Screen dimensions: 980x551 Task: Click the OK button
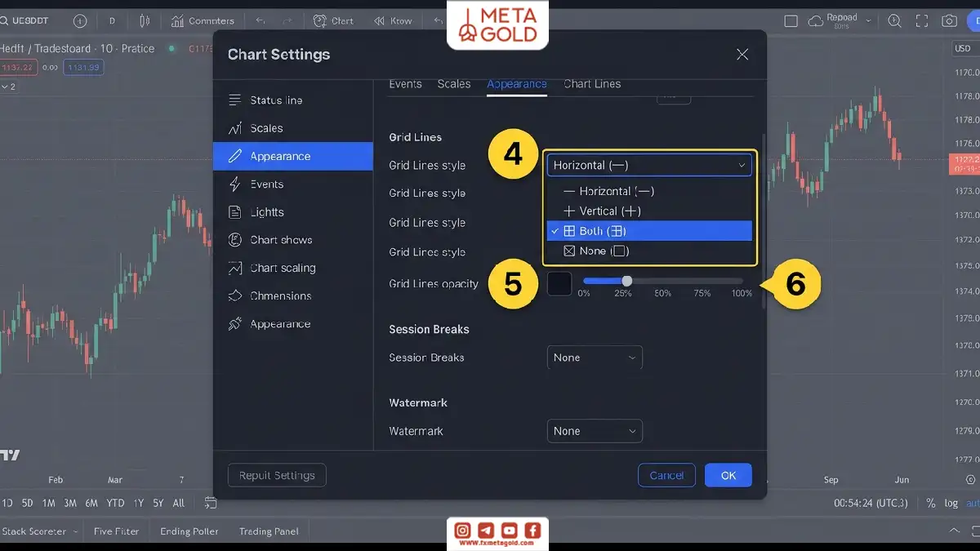(x=728, y=475)
